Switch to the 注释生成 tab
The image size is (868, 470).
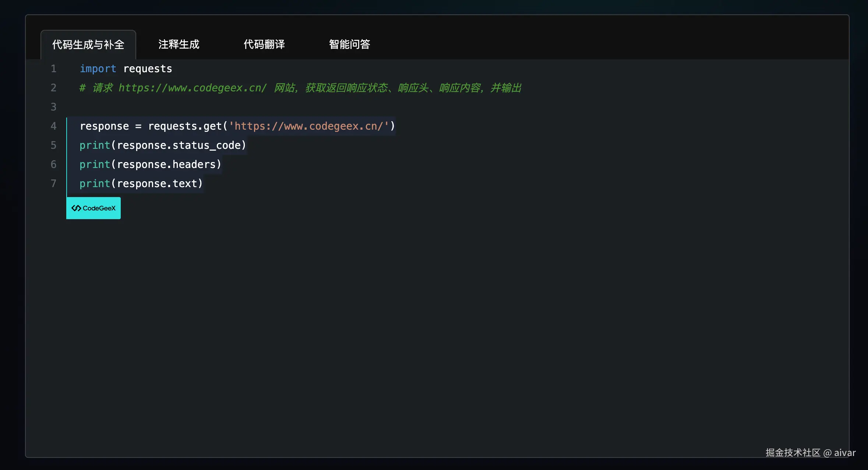(x=178, y=44)
